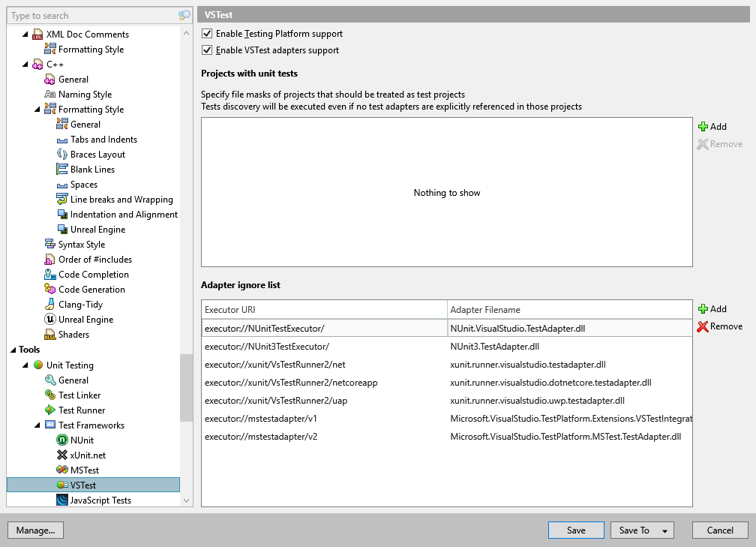
Task: Click the Syntax Style icon
Action: 49,245
